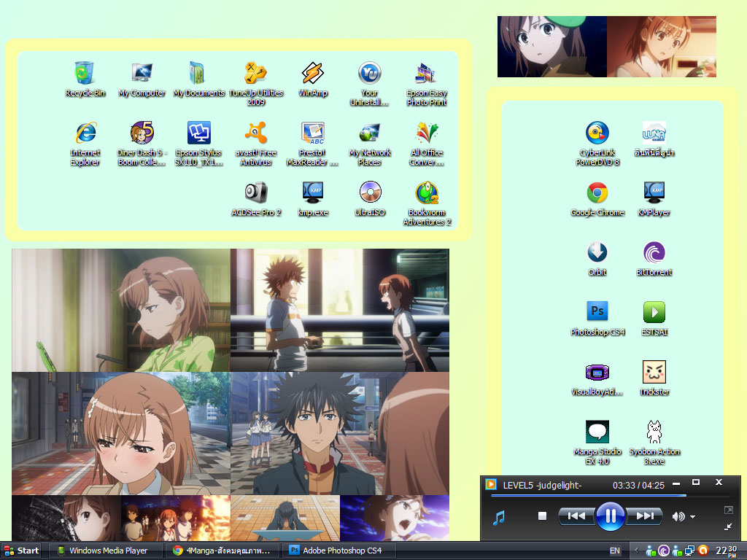Image resolution: width=747 pixels, height=560 pixels.
Task: Click the BitTorrent tray icon
Action: pyautogui.click(x=664, y=551)
